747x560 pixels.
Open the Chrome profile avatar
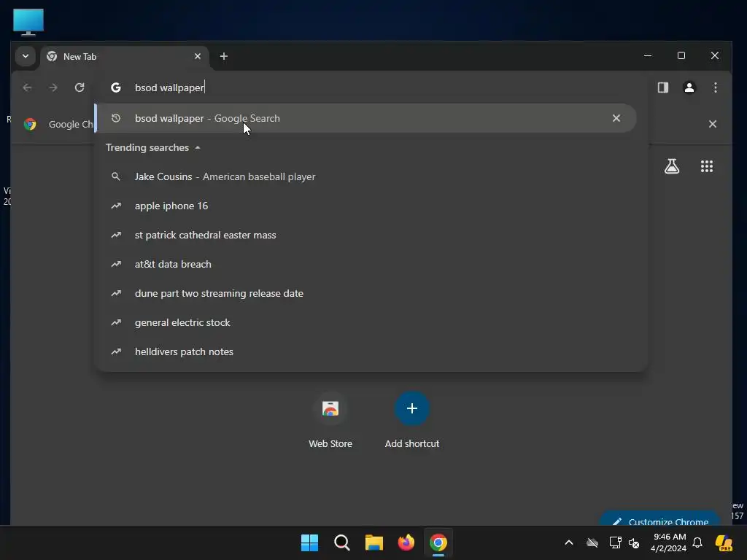pos(689,87)
